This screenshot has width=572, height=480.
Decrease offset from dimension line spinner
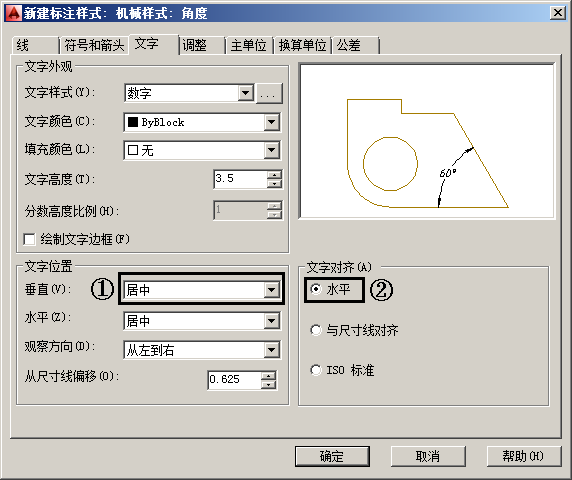[269, 384]
